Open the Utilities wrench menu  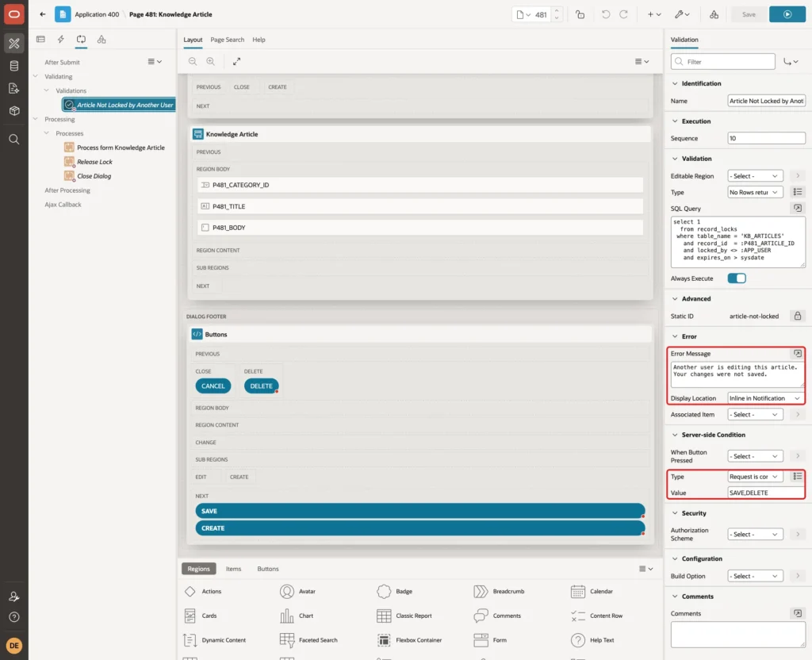click(682, 14)
